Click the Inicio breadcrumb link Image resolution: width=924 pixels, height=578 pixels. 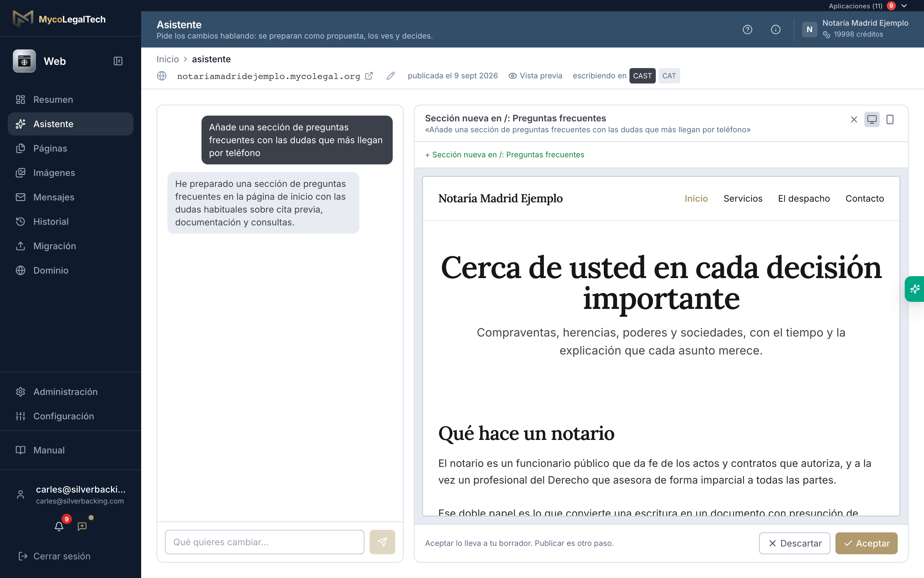click(x=167, y=59)
